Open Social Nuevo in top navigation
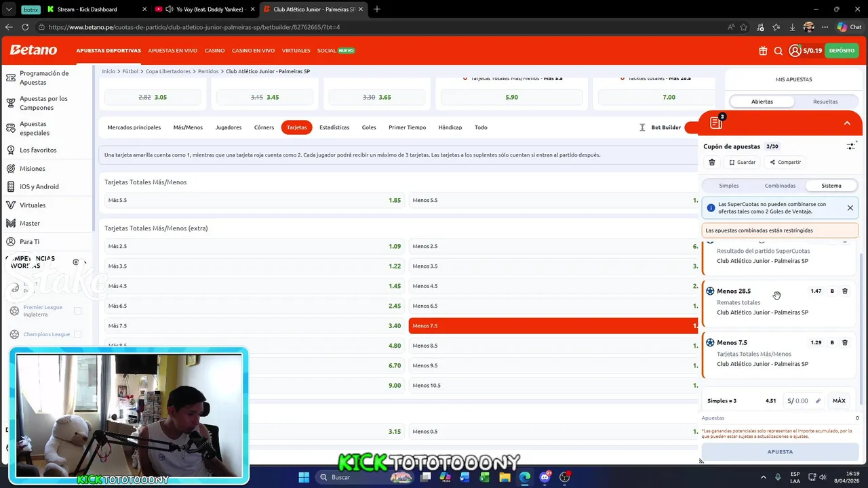Image resolution: width=868 pixels, height=488 pixels. pyautogui.click(x=336, y=51)
